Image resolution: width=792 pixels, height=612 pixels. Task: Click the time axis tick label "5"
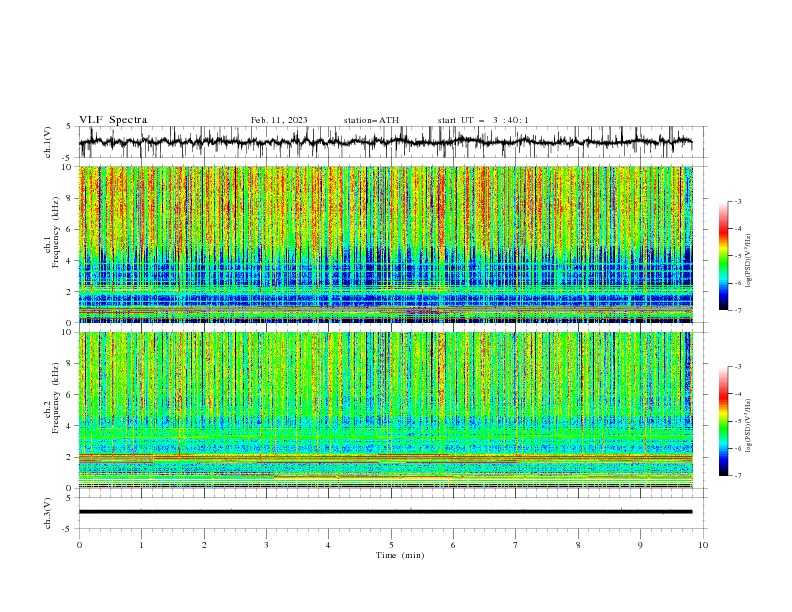point(391,545)
